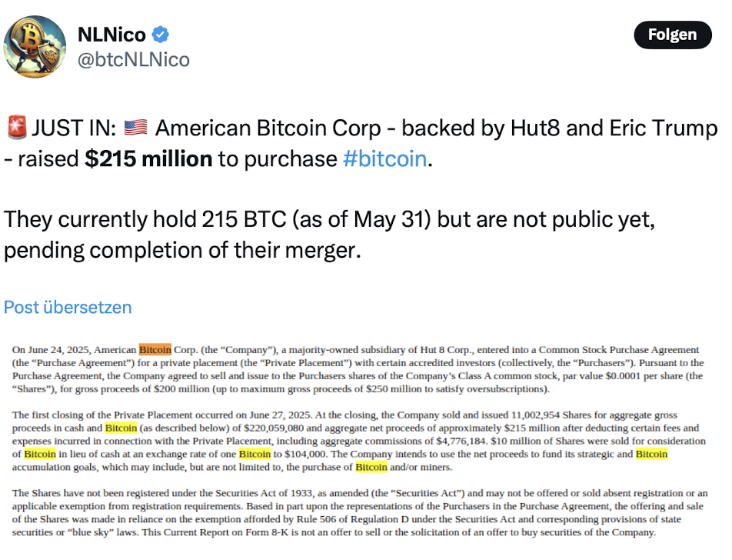Image resolution: width=732 pixels, height=560 pixels.
Task: Click highlighted Bitcoin before "and/or miners"
Action: (371, 467)
